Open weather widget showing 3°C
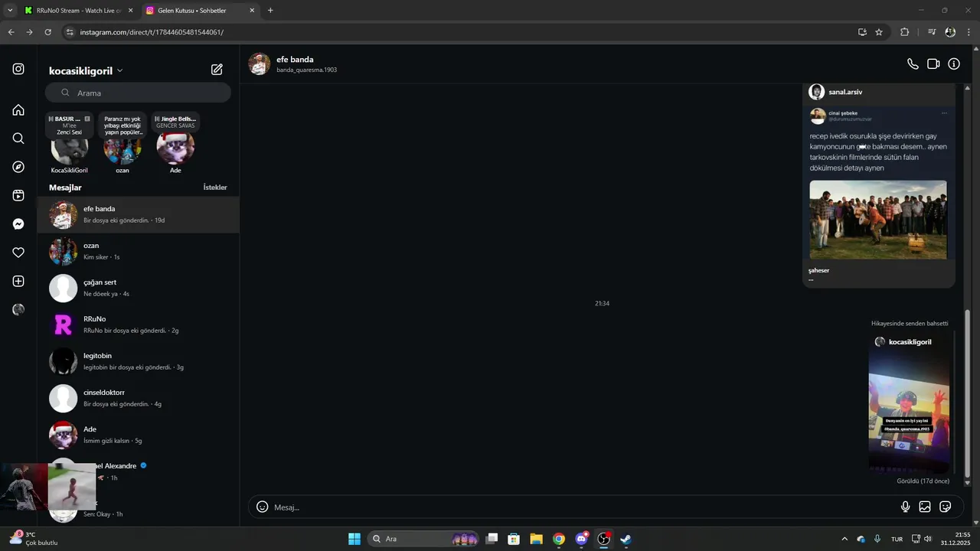The image size is (980, 551). [32, 538]
